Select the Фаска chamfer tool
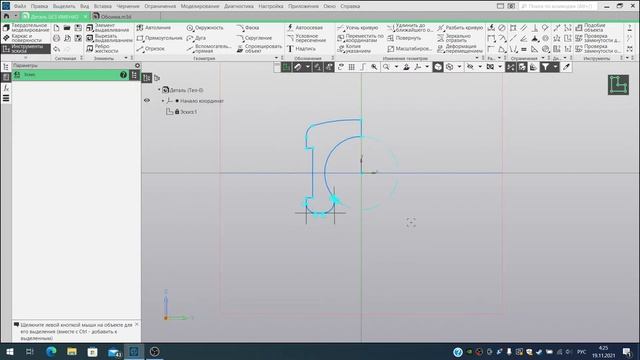The height and width of the screenshot is (360, 640). 248,27
